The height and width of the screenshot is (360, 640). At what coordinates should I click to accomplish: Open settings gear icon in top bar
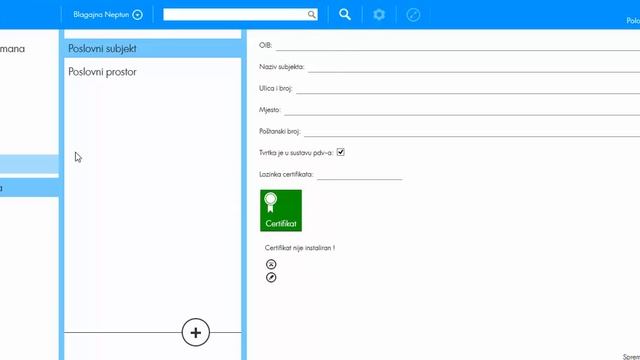click(379, 15)
